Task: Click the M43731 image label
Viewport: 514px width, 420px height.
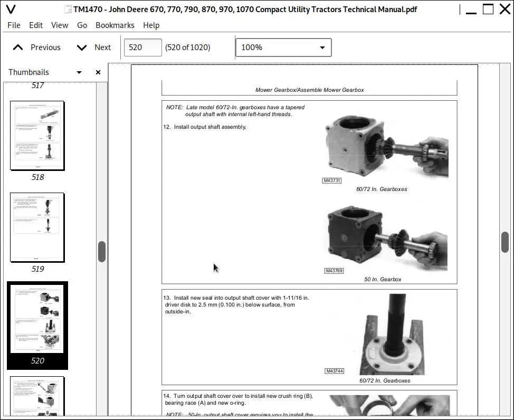Action: click(x=332, y=180)
